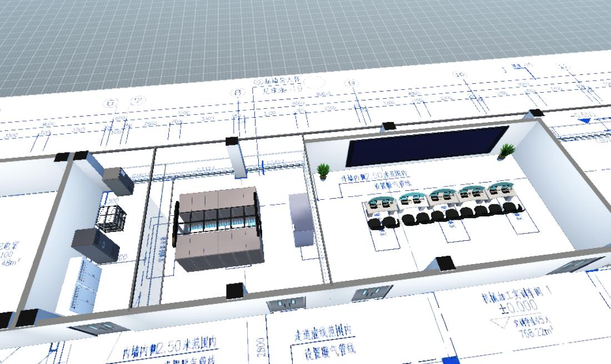Click the grid axis marker labeled 16

tap(459, 74)
